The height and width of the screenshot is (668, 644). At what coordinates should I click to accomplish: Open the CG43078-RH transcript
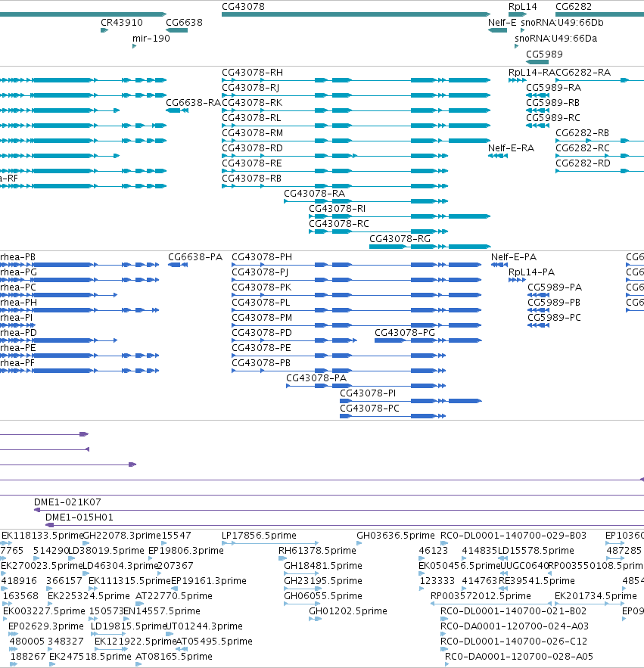tap(252, 72)
